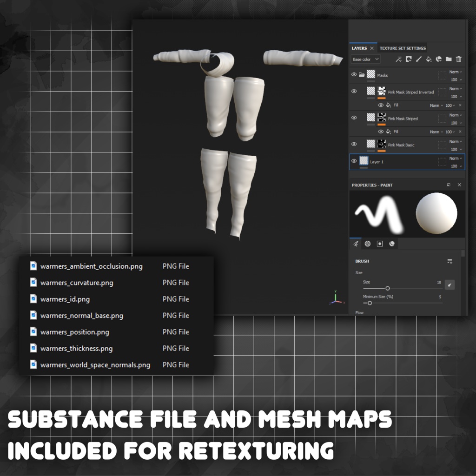Viewport: 476px width, 476px height.
Task: Open the Base color channel dropdown
Action: coord(365,59)
